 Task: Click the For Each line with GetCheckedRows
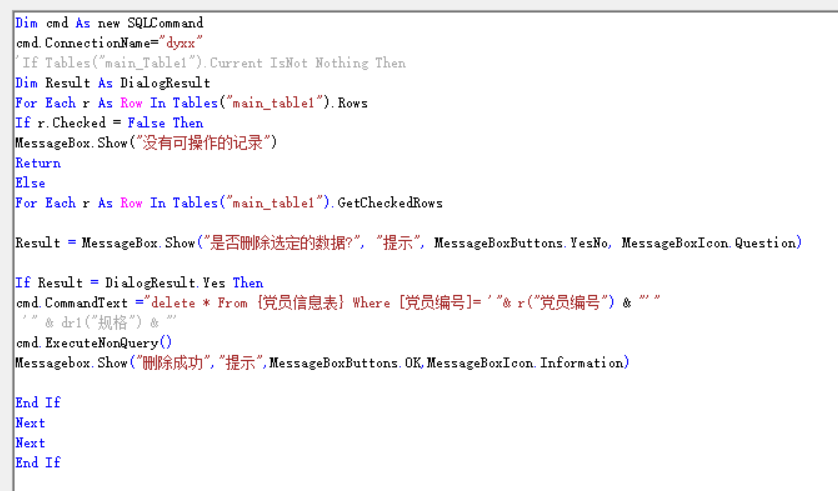tap(229, 203)
